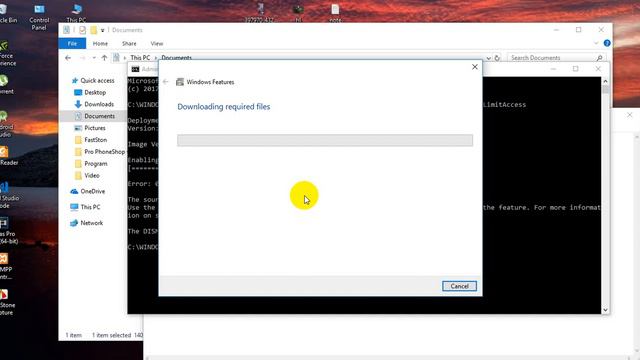Select This PC in navigation pane
Viewport: 640px width, 360px height.
(x=90, y=207)
